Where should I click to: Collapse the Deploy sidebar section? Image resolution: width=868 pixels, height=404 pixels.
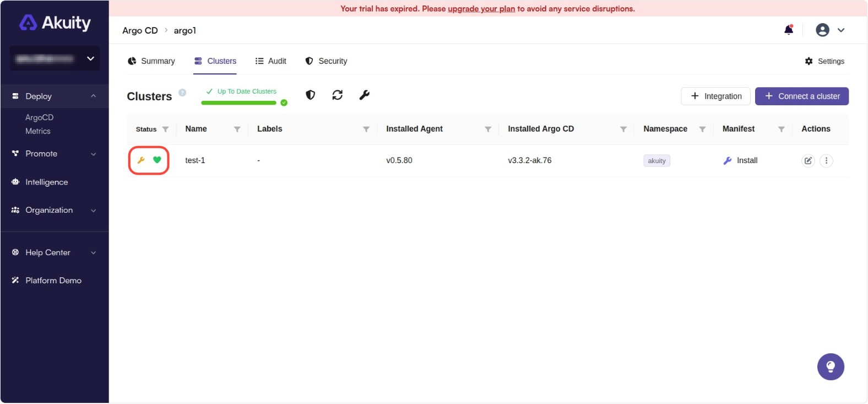point(93,96)
